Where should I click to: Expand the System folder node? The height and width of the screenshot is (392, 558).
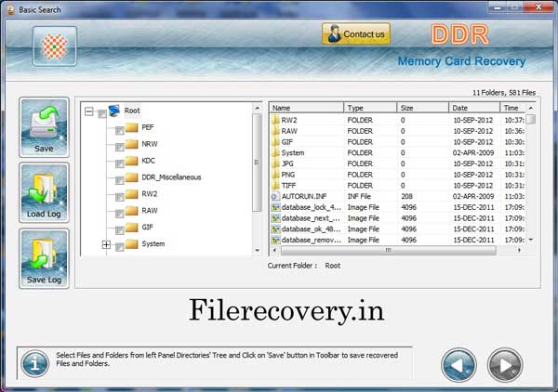106,244
